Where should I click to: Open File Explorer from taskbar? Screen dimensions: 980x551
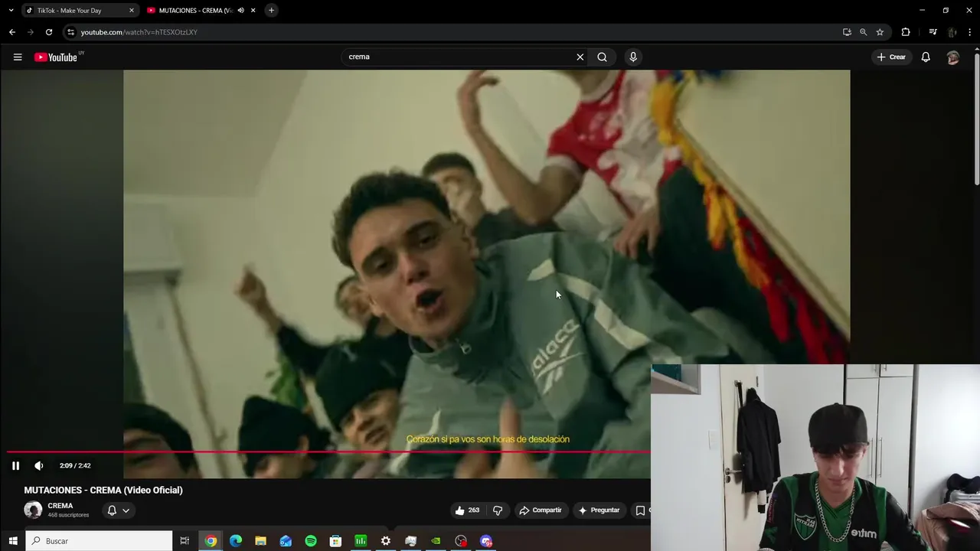260,541
